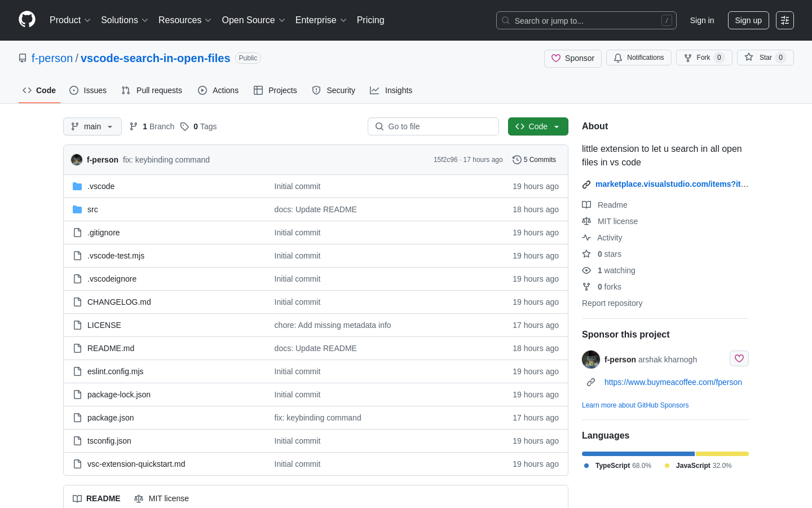The width and height of the screenshot is (812, 508).
Task: Click the 15f2c96 commit hash
Action: point(445,160)
